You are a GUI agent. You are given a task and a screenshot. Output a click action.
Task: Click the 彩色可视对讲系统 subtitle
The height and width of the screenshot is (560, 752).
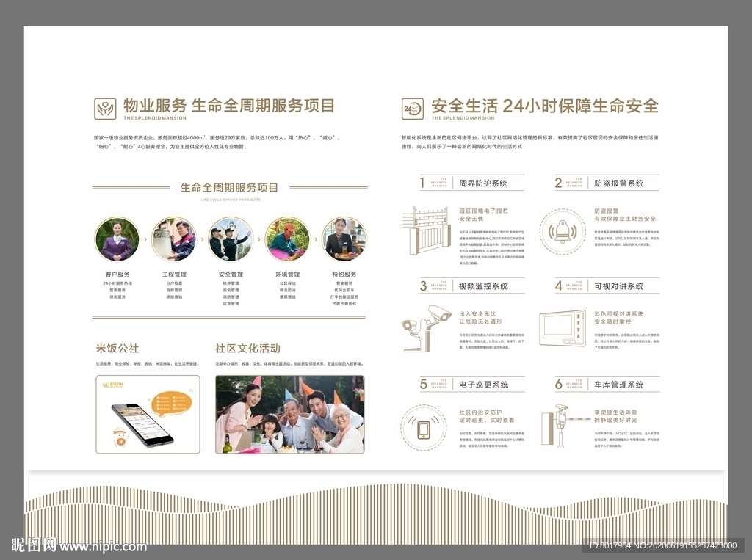tap(618, 313)
